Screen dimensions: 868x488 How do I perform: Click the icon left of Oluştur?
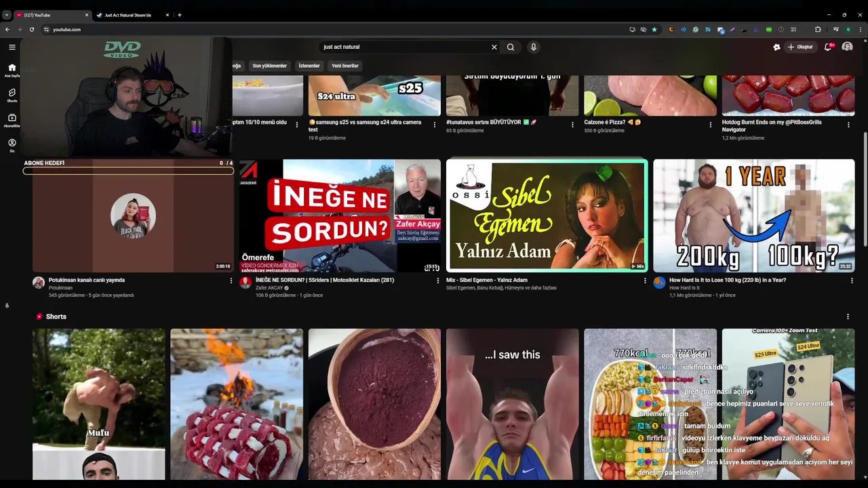[776, 47]
